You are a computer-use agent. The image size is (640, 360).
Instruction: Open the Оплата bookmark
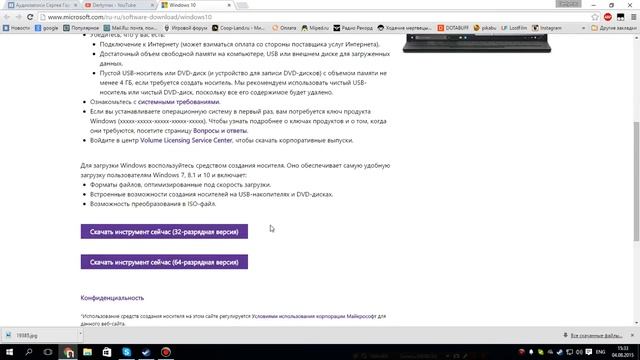click(284, 28)
